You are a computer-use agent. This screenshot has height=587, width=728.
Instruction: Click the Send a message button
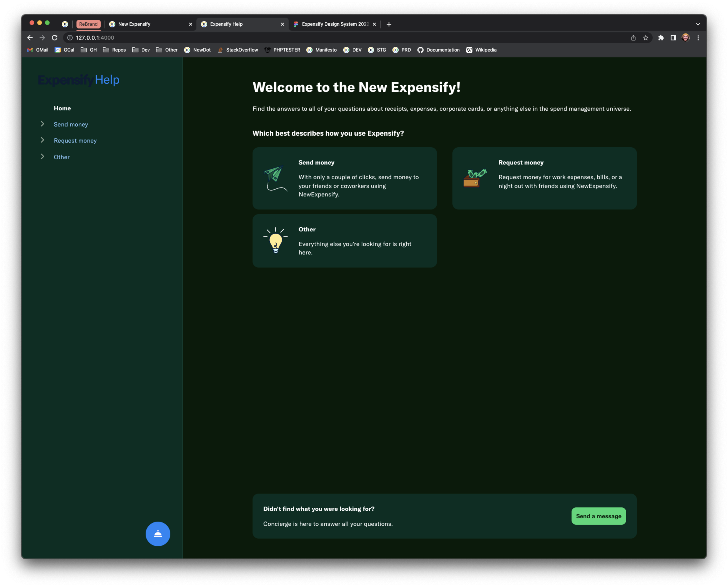click(x=598, y=516)
